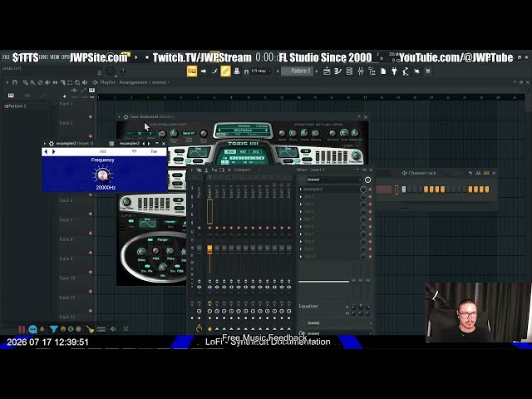Select next preset in resampler2 blue arrow
The width and height of the screenshot is (532, 399).
tap(53, 151)
